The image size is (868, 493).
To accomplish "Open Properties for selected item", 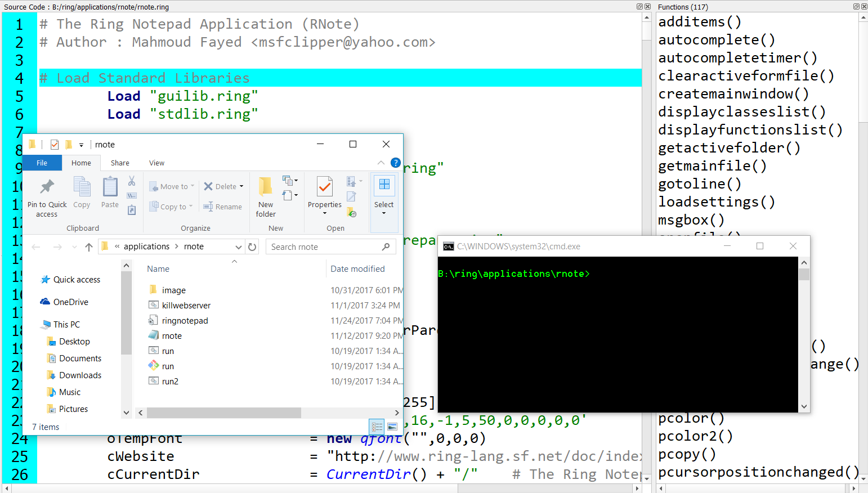I will point(324,190).
